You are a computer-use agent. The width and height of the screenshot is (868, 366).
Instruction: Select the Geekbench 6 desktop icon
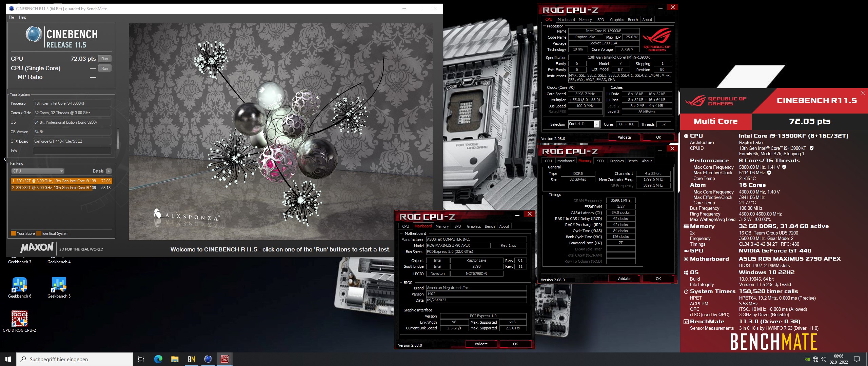coord(20,285)
